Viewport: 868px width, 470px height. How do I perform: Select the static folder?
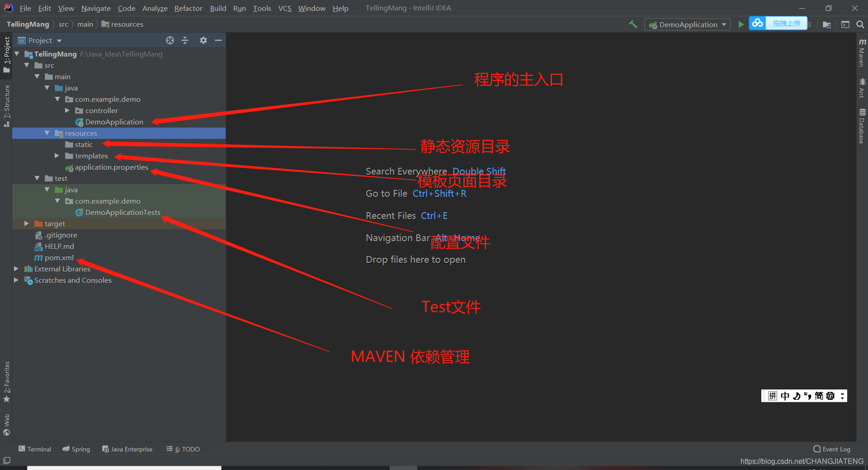point(79,144)
